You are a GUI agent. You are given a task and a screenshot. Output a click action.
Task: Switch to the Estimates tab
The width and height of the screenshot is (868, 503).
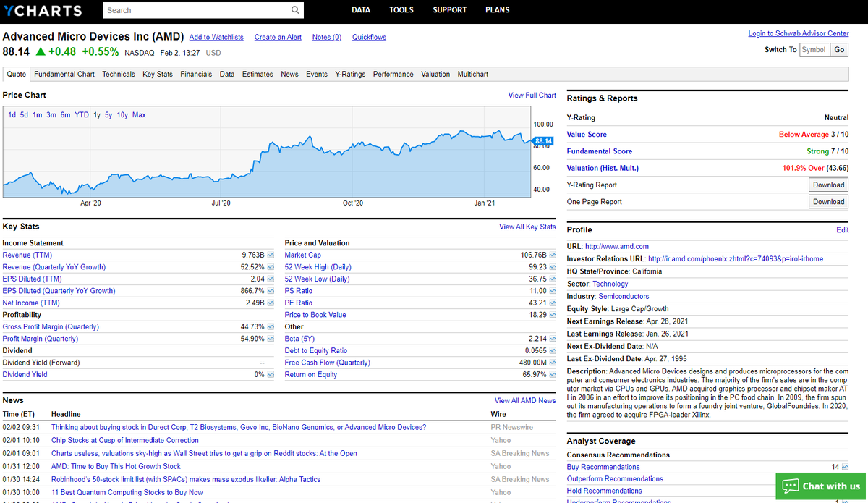(x=258, y=74)
